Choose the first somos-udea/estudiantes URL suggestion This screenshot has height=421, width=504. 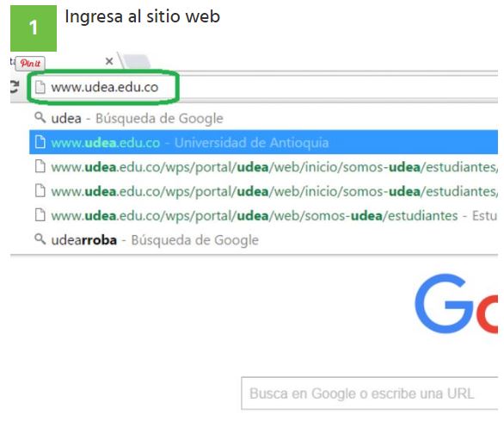click(263, 167)
